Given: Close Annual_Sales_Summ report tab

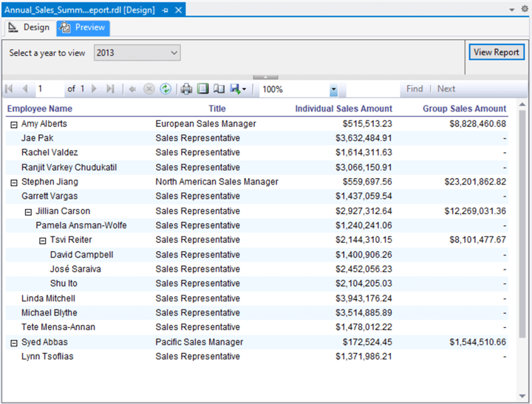Looking at the screenshot, I should [179, 10].
